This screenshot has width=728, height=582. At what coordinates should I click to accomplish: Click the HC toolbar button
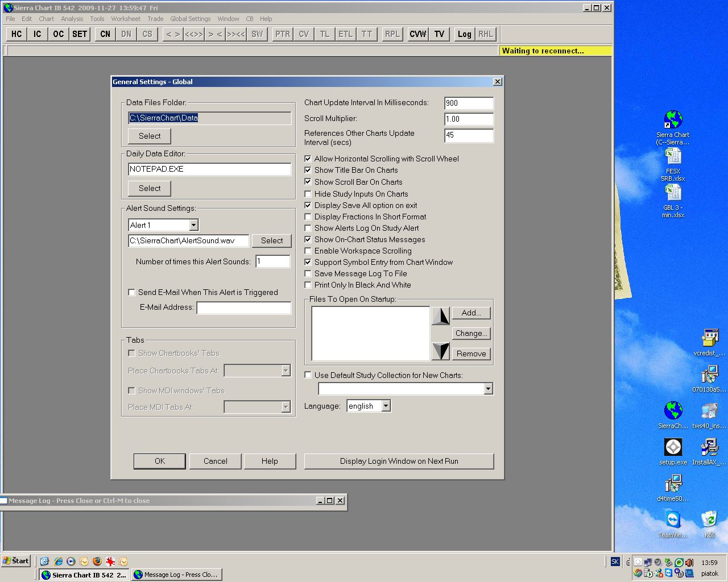(16, 34)
